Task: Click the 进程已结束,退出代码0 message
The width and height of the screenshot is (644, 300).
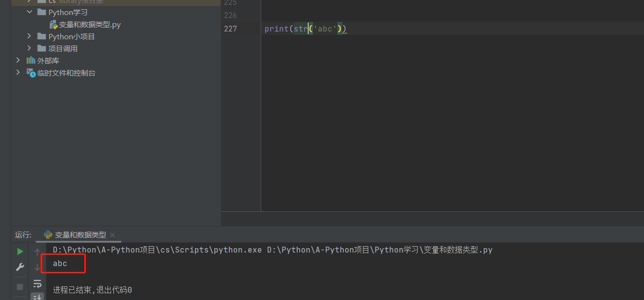Action: 92,290
